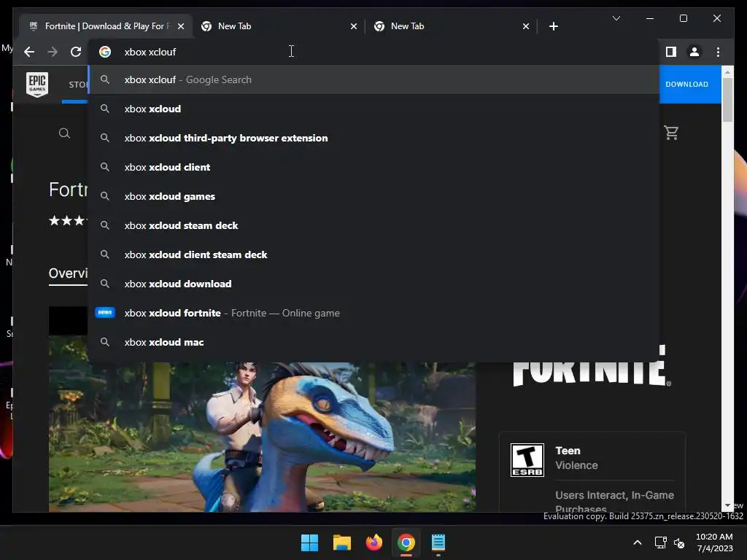Click the blue DOWNLOAD button
This screenshot has width=747, height=560.
[x=690, y=85]
